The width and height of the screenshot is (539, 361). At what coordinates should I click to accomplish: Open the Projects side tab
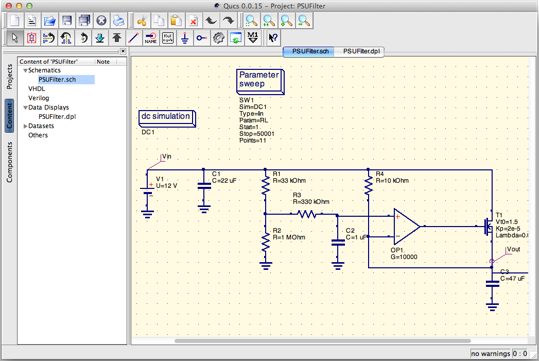point(9,76)
